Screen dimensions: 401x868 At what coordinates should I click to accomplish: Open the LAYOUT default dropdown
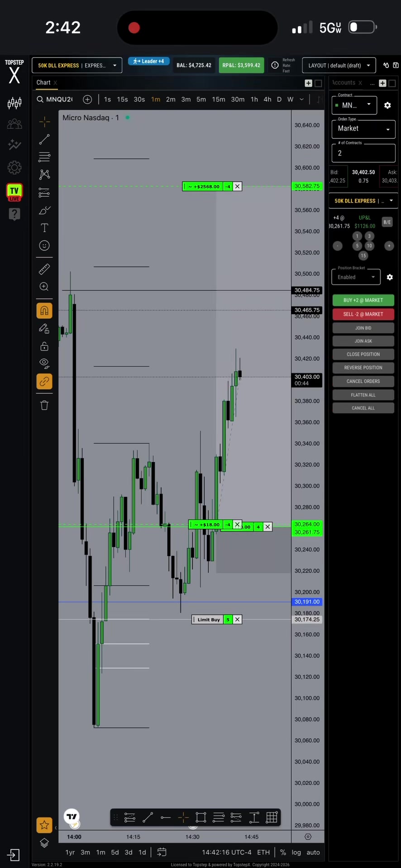point(339,66)
